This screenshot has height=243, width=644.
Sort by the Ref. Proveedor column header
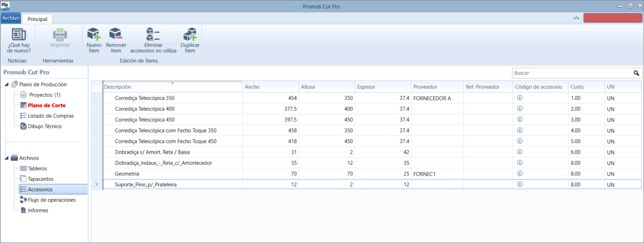point(488,87)
